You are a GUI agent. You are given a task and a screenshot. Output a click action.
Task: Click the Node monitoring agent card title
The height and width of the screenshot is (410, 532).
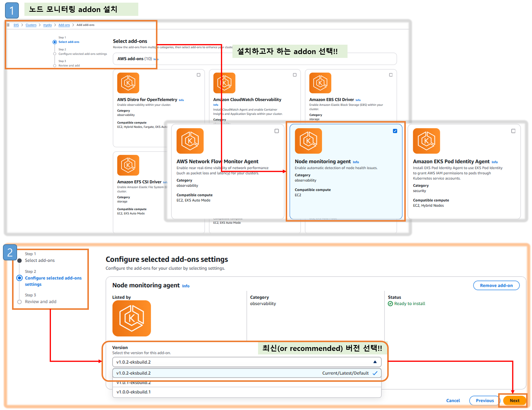(x=322, y=162)
